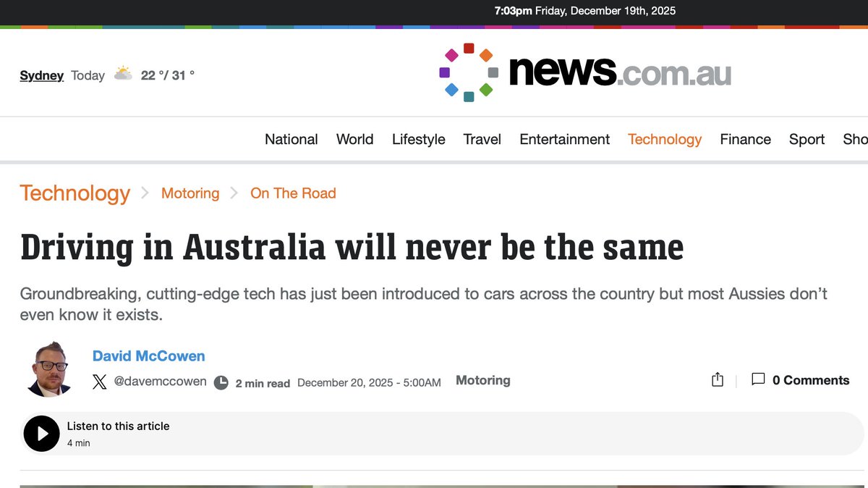
Task: Click the X icon beside @davemccowen
Action: [x=99, y=382]
